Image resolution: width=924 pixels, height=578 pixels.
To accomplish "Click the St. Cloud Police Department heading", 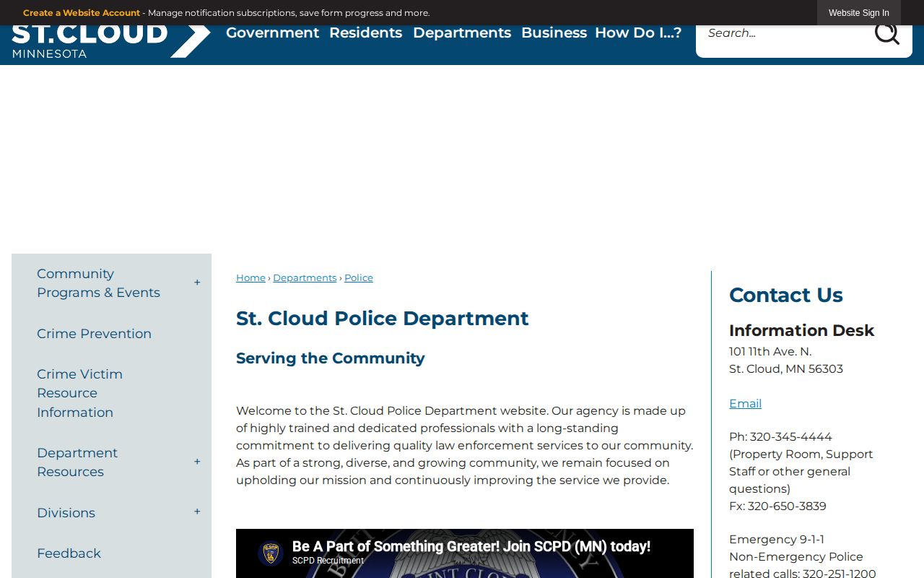I will 383,319.
